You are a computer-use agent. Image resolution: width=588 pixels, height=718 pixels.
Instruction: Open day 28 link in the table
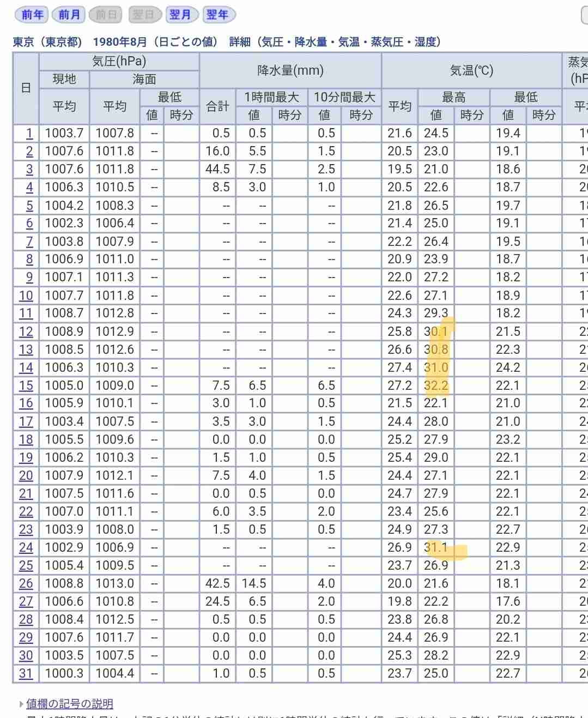click(26, 619)
